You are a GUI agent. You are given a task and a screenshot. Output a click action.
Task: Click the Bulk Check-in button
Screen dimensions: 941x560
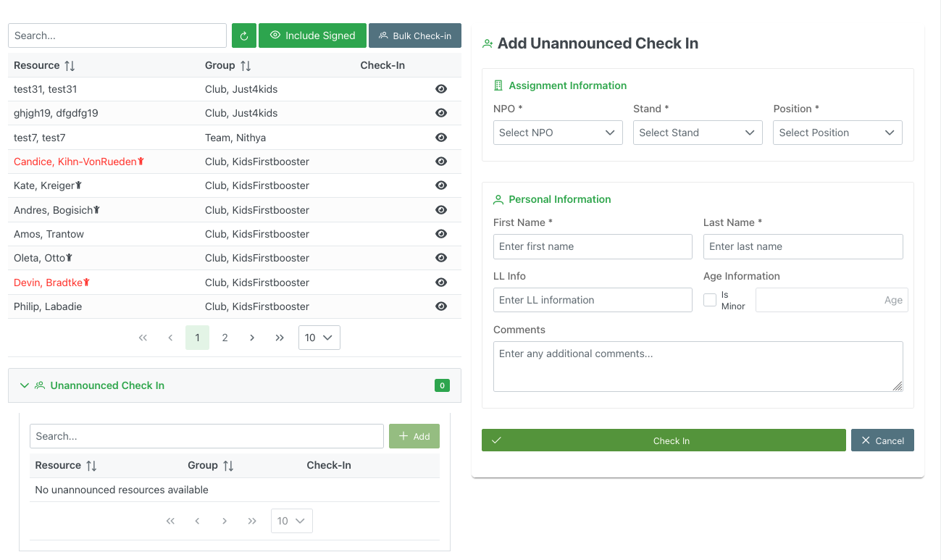coord(414,35)
